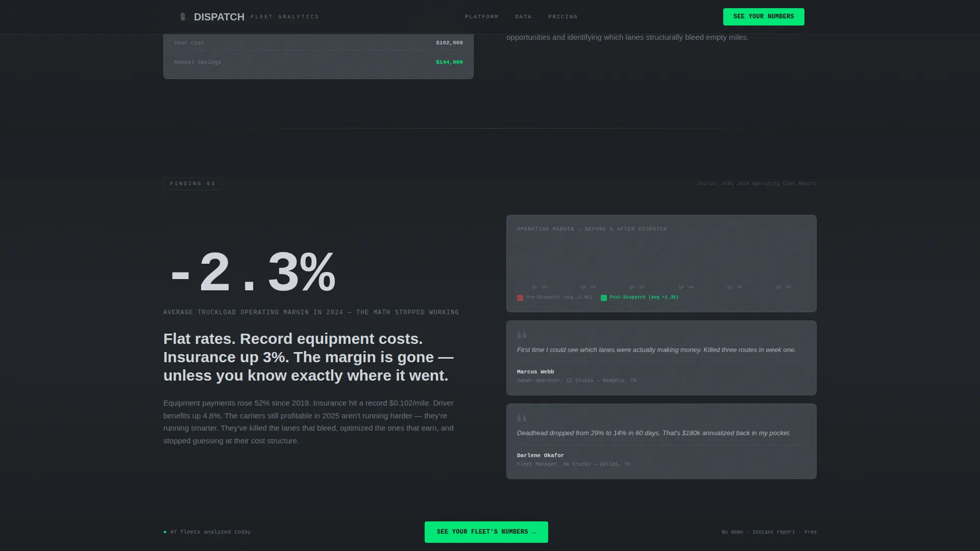Click the Operating Margin chart title
This screenshot has height=551, width=980.
pos(592,229)
